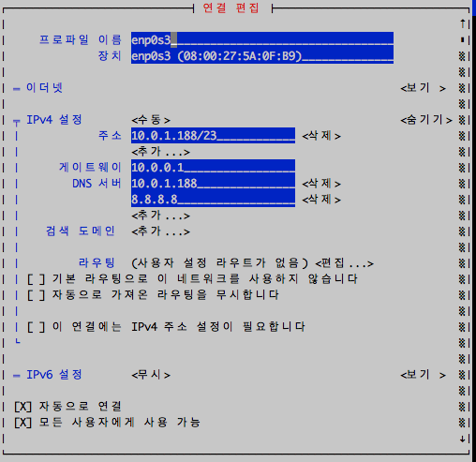Click the scrollbar down arrow

click(x=463, y=439)
